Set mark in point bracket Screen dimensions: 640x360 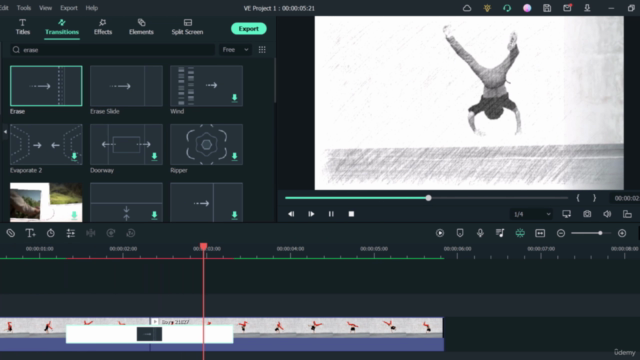pos(578,198)
